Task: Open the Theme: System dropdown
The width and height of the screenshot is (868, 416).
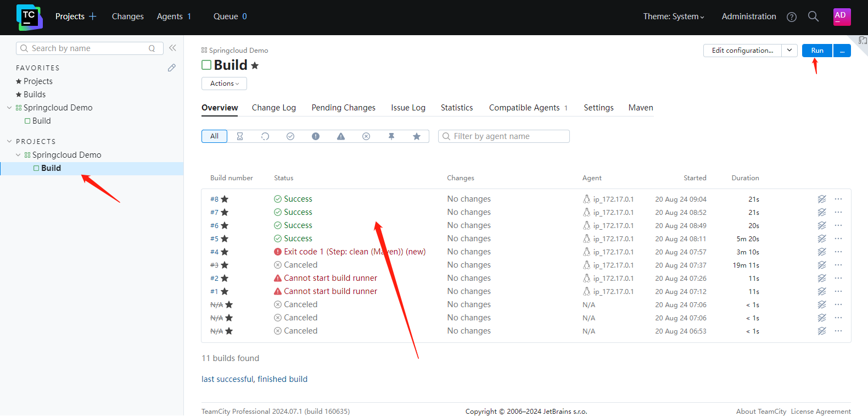Action: (674, 16)
